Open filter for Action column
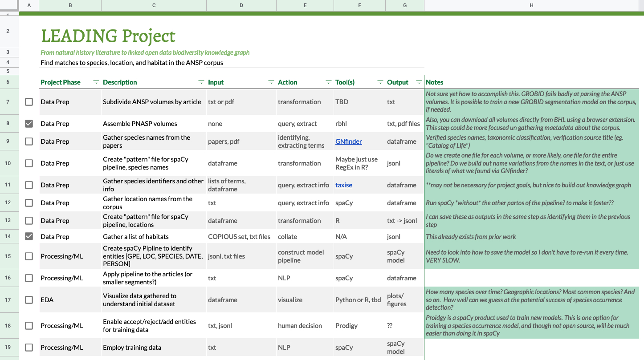This screenshot has width=644, height=360. tap(329, 82)
